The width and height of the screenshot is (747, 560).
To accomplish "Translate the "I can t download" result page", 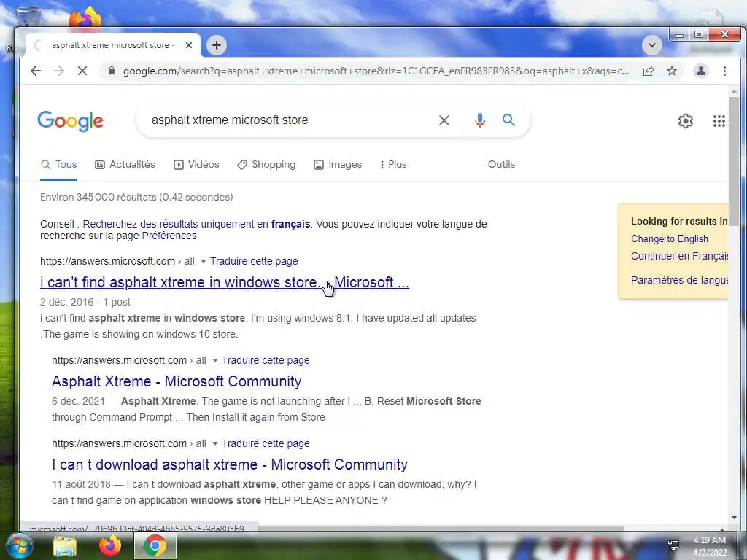I will pos(266,443).
